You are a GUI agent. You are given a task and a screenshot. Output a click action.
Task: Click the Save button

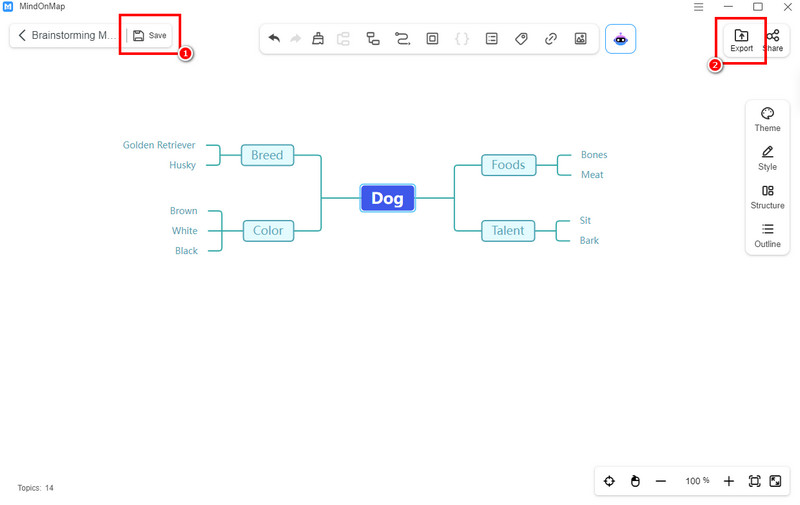point(149,35)
